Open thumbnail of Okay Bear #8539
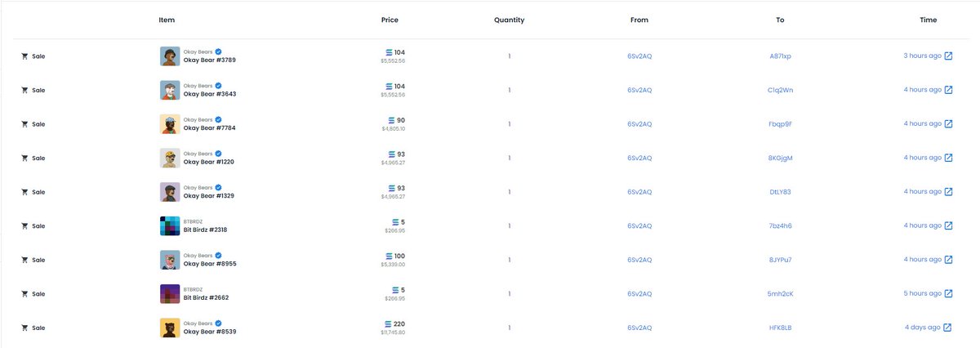 (x=170, y=328)
